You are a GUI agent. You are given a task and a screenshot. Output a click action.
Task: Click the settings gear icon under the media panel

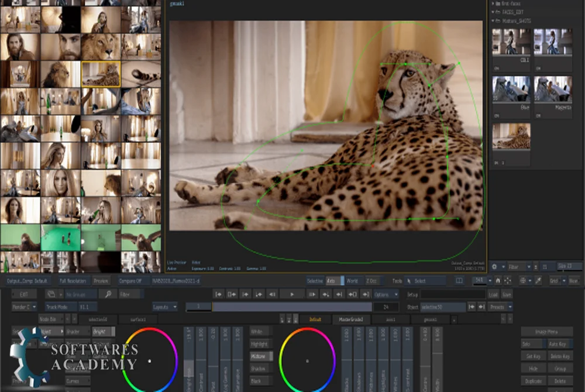[x=494, y=267]
